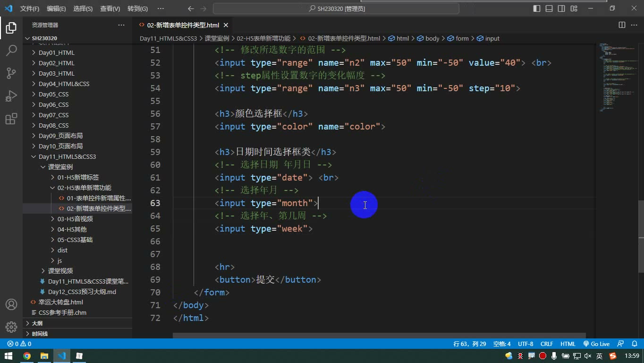Open Explorer panel views and more actions
Viewport: 644px width, 363px height.
point(121,25)
